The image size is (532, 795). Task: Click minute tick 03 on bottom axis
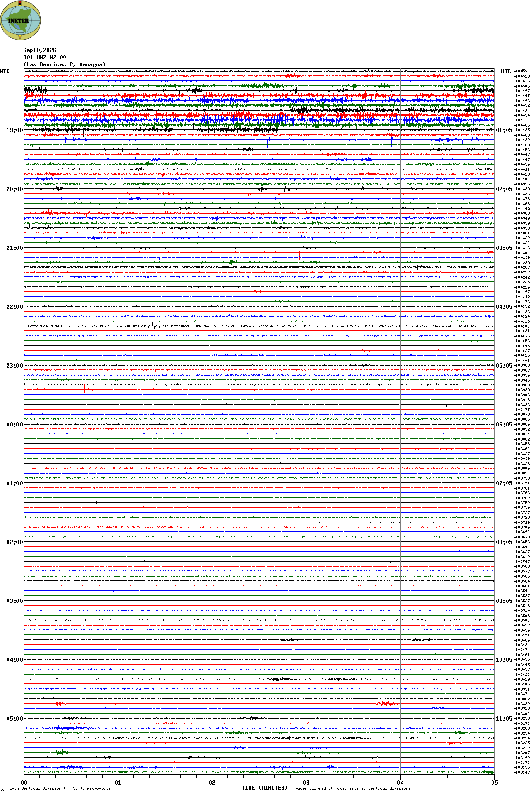[x=306, y=783]
